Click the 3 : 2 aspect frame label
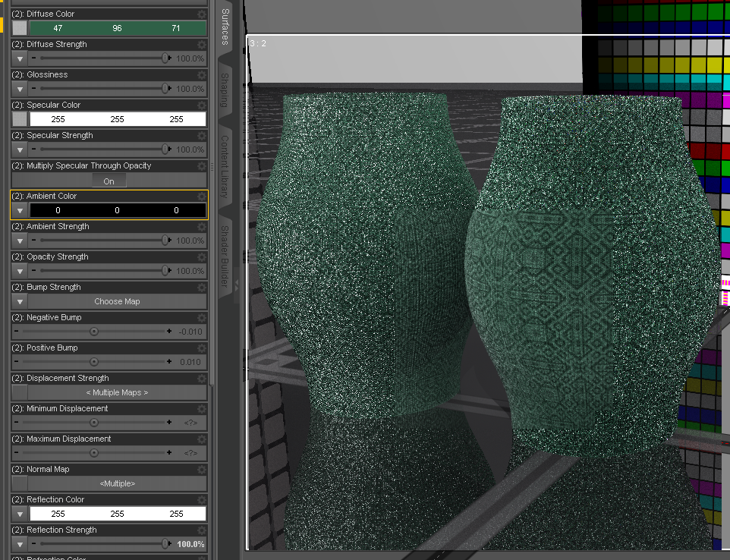730x560 pixels. pos(258,43)
